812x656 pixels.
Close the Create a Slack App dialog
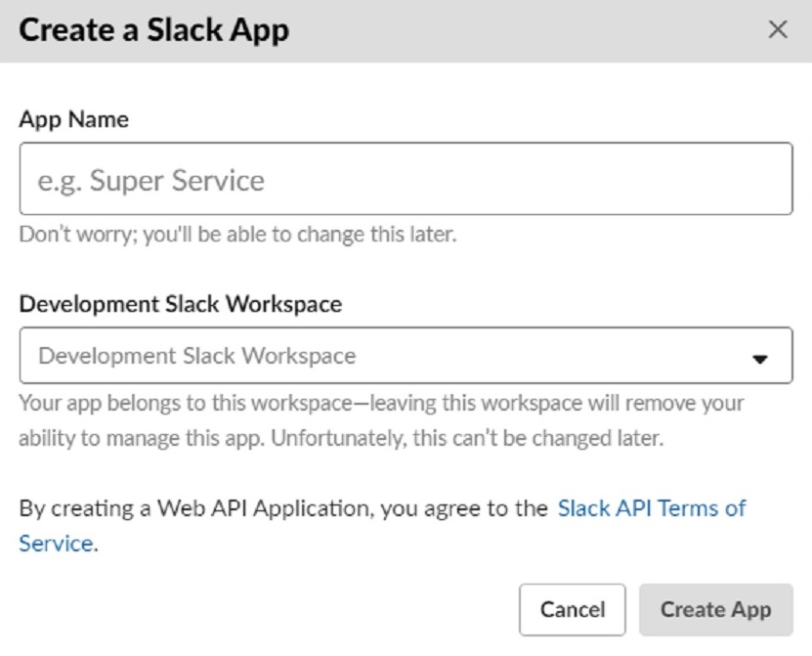click(x=778, y=30)
